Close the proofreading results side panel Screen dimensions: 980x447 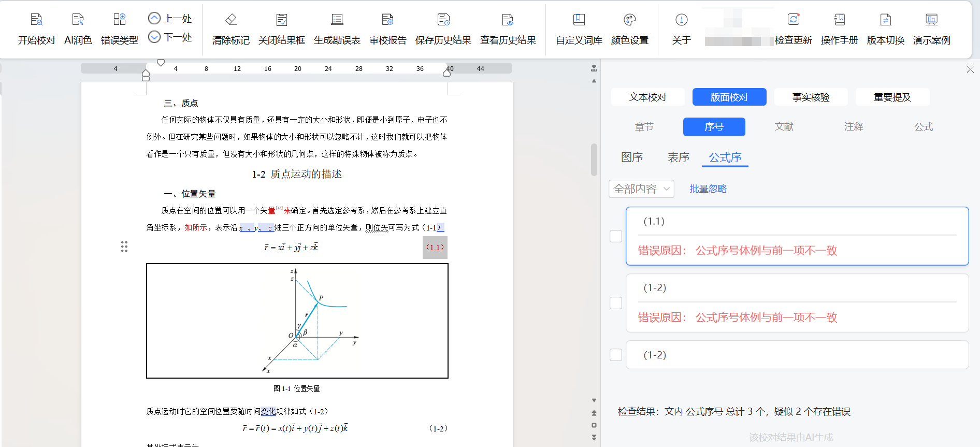pos(970,69)
